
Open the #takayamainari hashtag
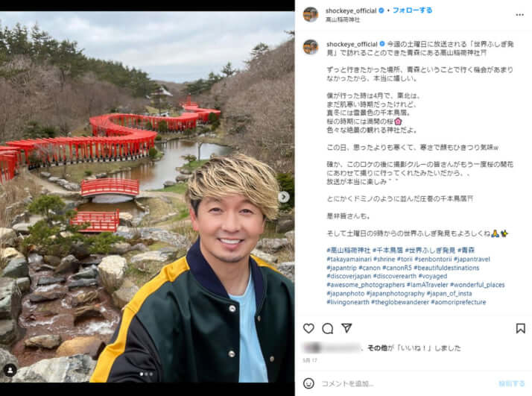pyautogui.click(x=349, y=259)
